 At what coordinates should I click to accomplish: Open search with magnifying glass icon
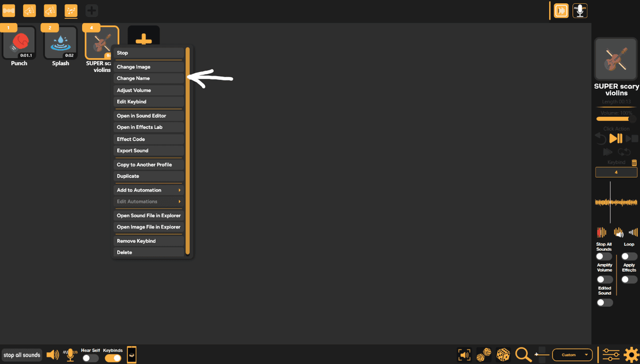tap(523, 355)
